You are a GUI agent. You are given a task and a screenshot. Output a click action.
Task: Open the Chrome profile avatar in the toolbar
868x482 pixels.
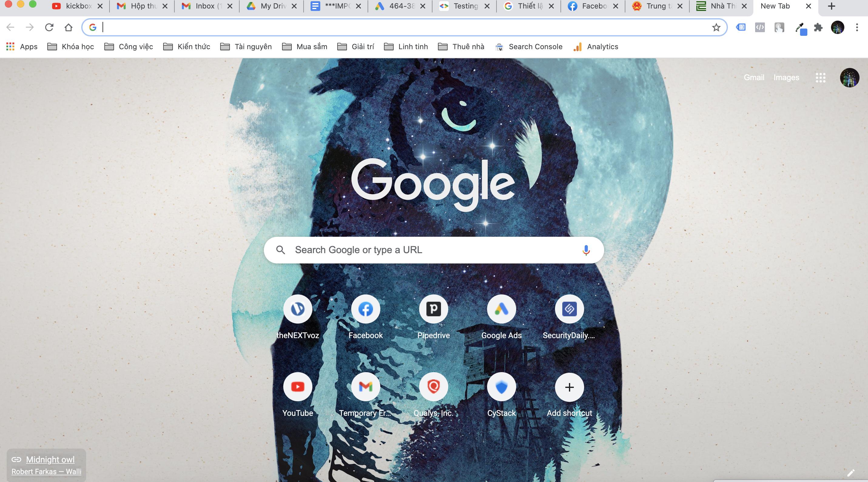tap(838, 27)
